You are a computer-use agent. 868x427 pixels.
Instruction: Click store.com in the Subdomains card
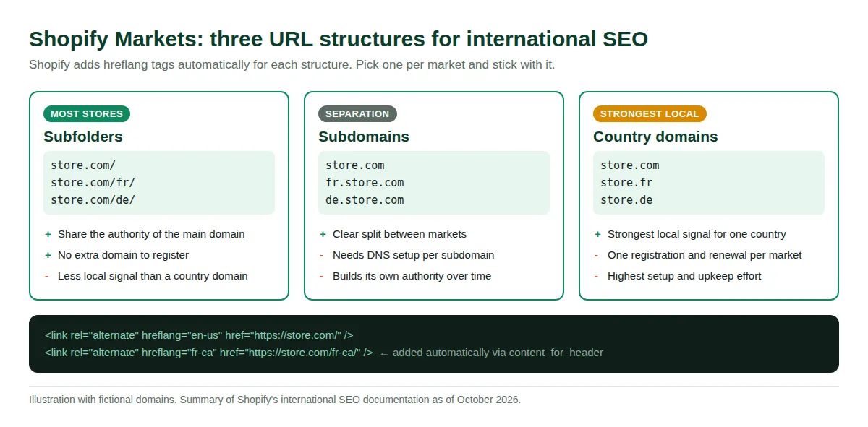point(355,165)
